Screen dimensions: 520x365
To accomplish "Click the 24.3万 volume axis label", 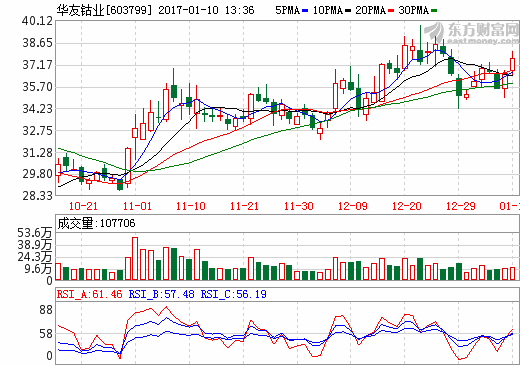I will click(x=35, y=257).
